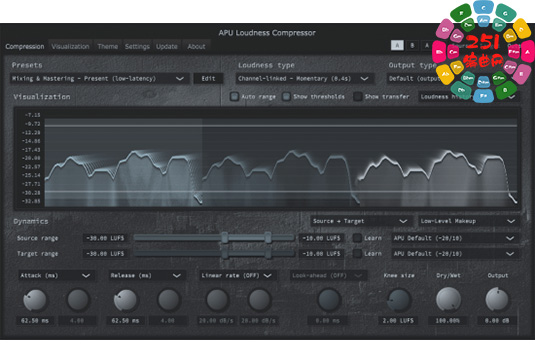Click the second Attack knob above 4.00
535x363 pixels.
coord(78,300)
